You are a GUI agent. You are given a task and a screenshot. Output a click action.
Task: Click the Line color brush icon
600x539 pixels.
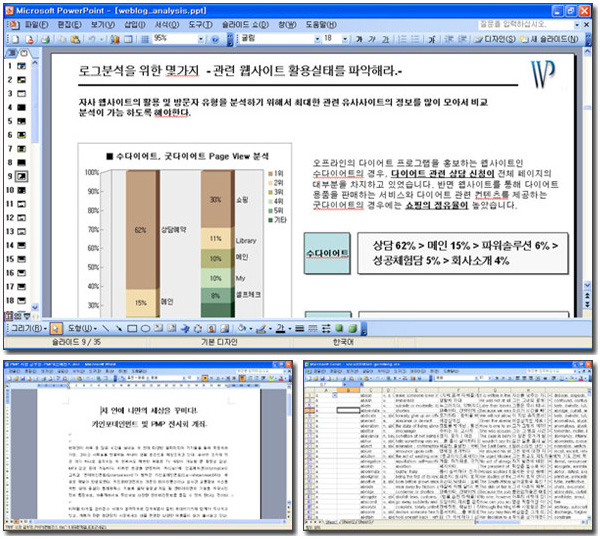point(261,328)
